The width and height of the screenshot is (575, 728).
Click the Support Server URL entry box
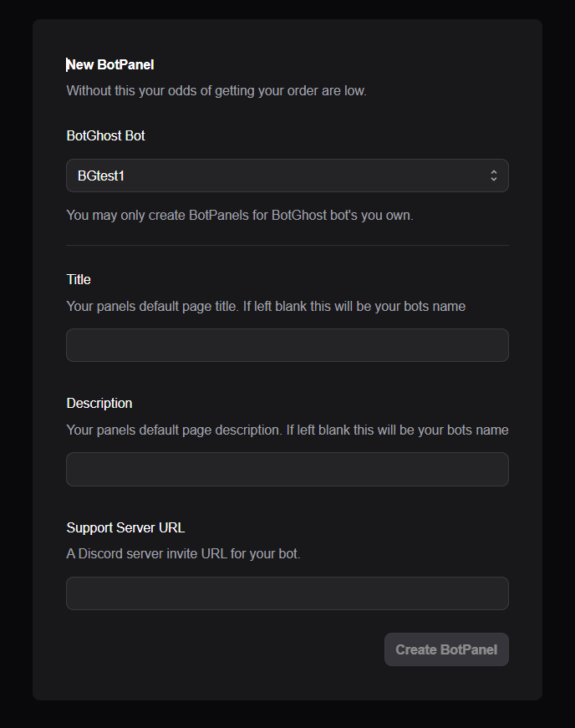click(x=287, y=593)
